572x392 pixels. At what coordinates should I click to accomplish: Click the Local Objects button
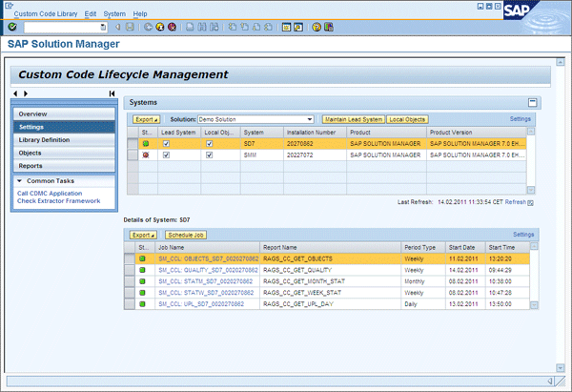[407, 119]
